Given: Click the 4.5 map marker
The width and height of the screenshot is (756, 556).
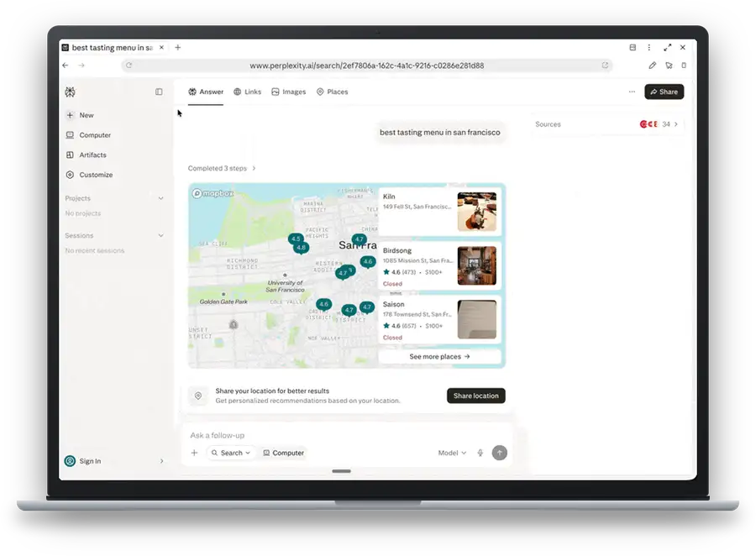Looking at the screenshot, I should point(295,239).
